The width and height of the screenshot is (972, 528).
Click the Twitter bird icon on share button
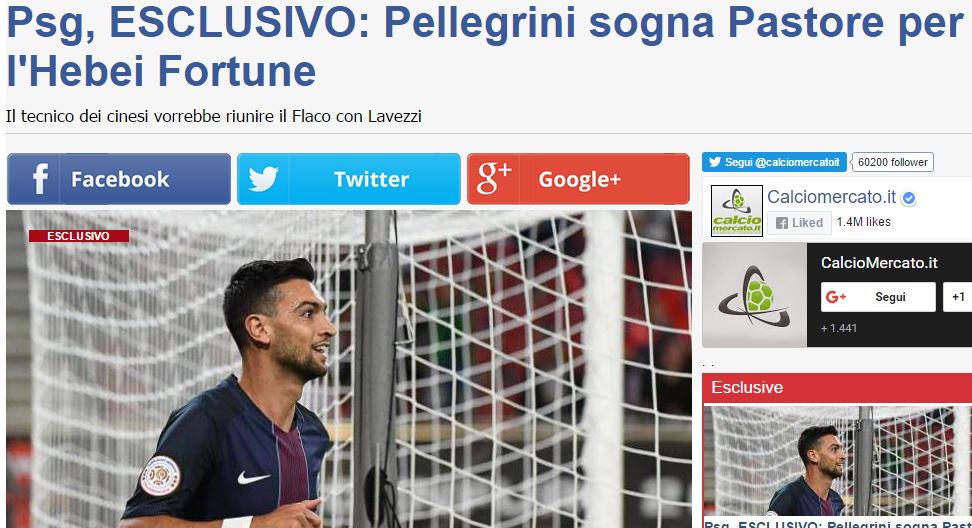coord(263,179)
